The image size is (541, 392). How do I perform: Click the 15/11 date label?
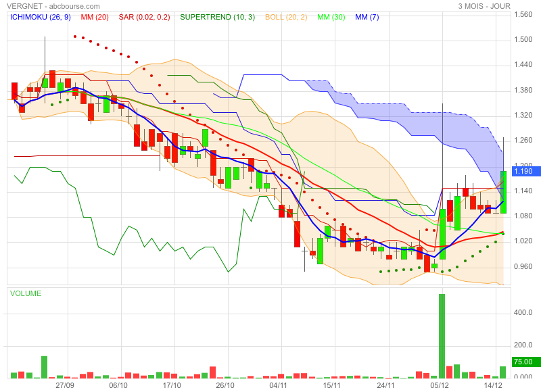tap(331, 385)
